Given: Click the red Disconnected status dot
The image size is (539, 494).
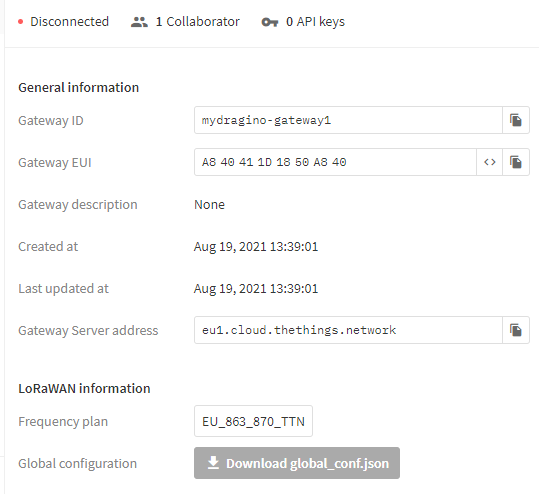Looking at the screenshot, I should [x=21, y=22].
